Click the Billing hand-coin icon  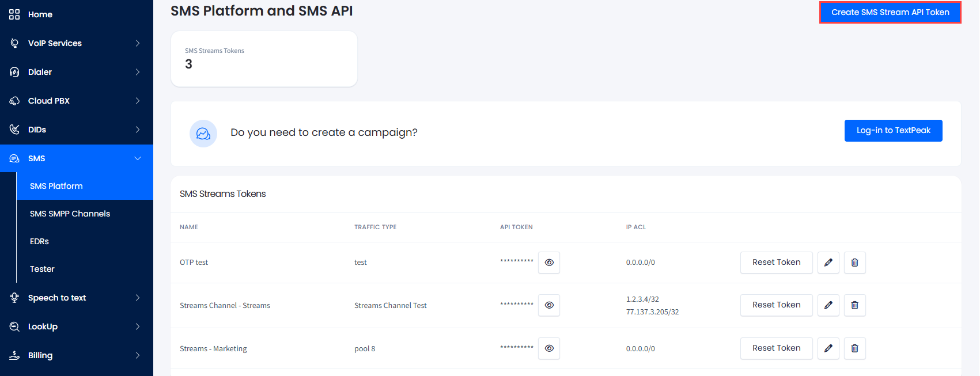click(14, 355)
